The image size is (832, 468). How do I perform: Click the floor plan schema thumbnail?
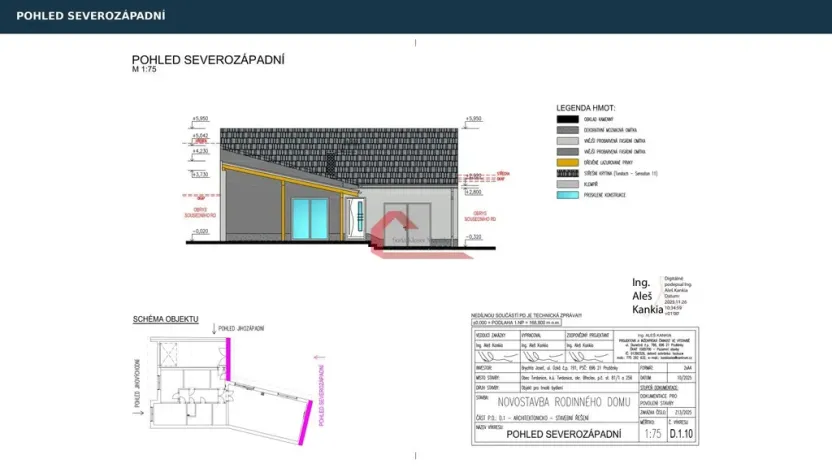point(231,391)
